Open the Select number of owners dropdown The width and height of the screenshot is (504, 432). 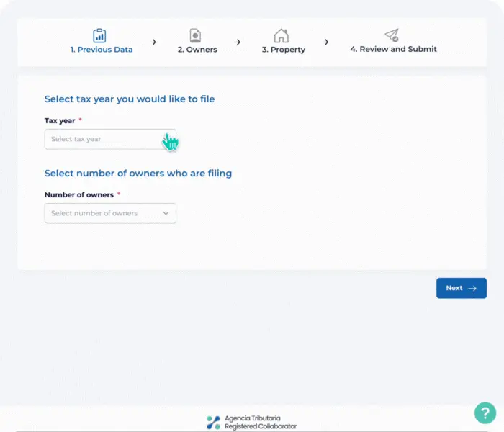pos(104,213)
